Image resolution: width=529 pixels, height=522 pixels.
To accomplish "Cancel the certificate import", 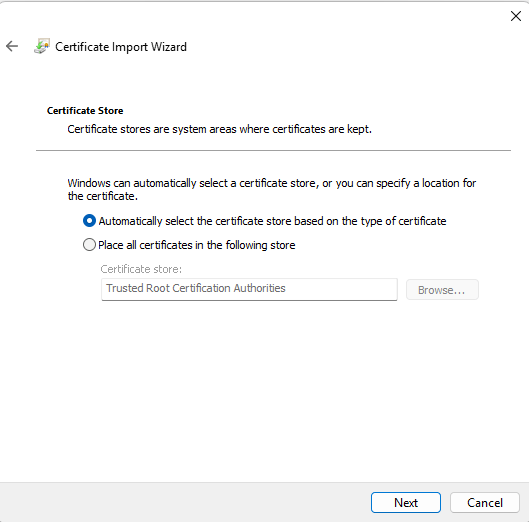I will [x=485, y=502].
